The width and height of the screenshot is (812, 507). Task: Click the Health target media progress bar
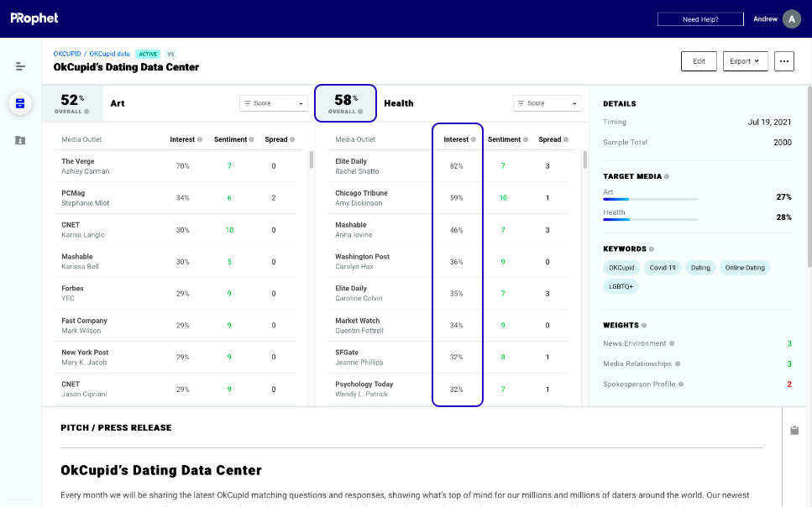(x=651, y=220)
